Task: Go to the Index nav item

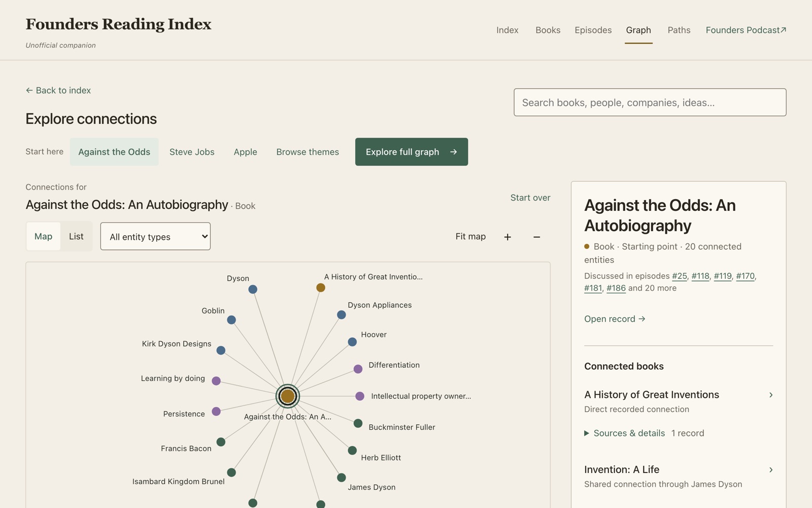Action: [507, 30]
